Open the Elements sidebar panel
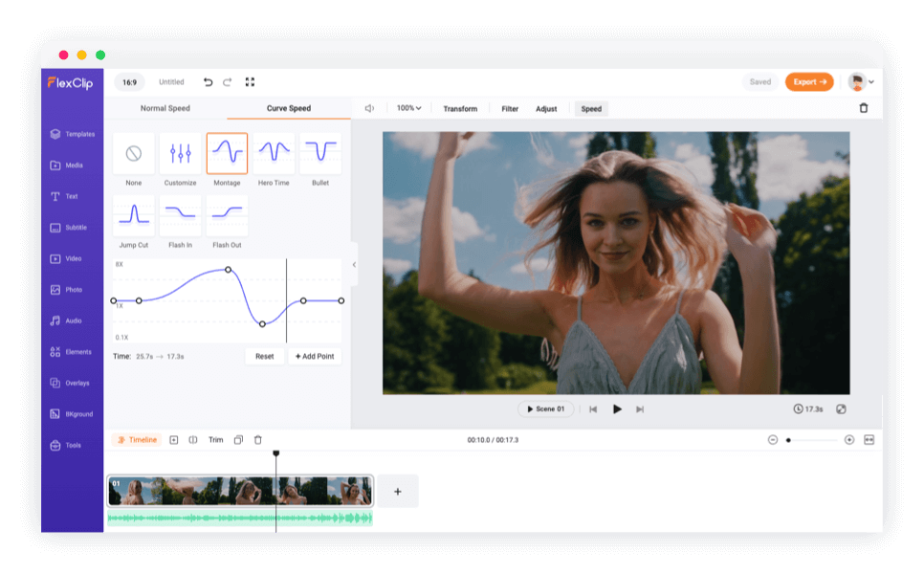The image size is (924, 574). [x=73, y=352]
